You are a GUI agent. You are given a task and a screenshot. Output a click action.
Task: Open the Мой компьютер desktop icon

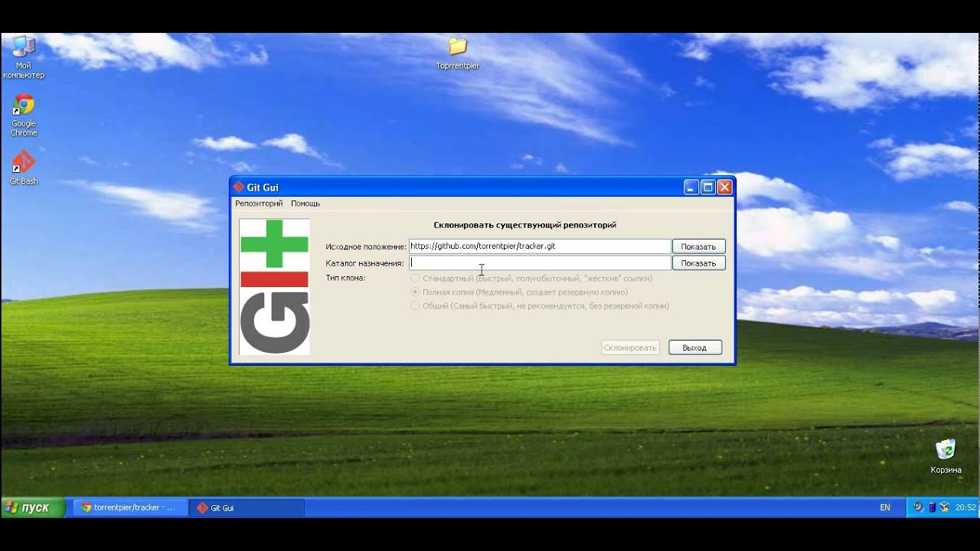point(24,57)
